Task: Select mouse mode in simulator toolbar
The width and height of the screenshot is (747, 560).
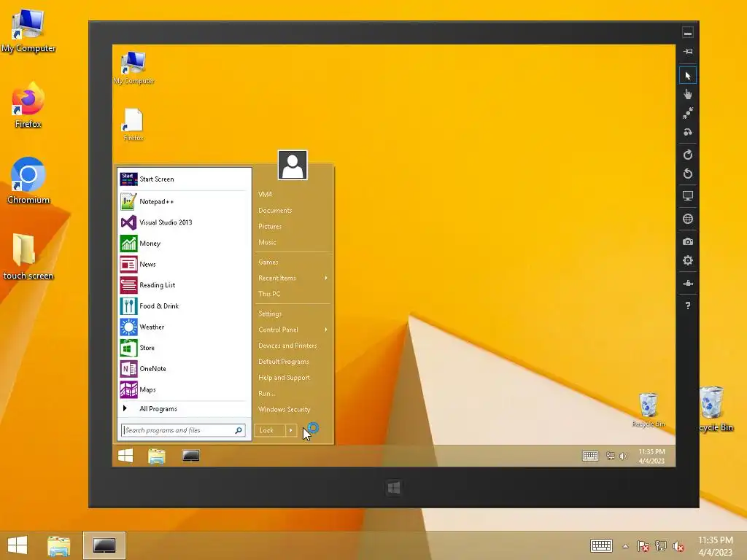Action: (687, 76)
